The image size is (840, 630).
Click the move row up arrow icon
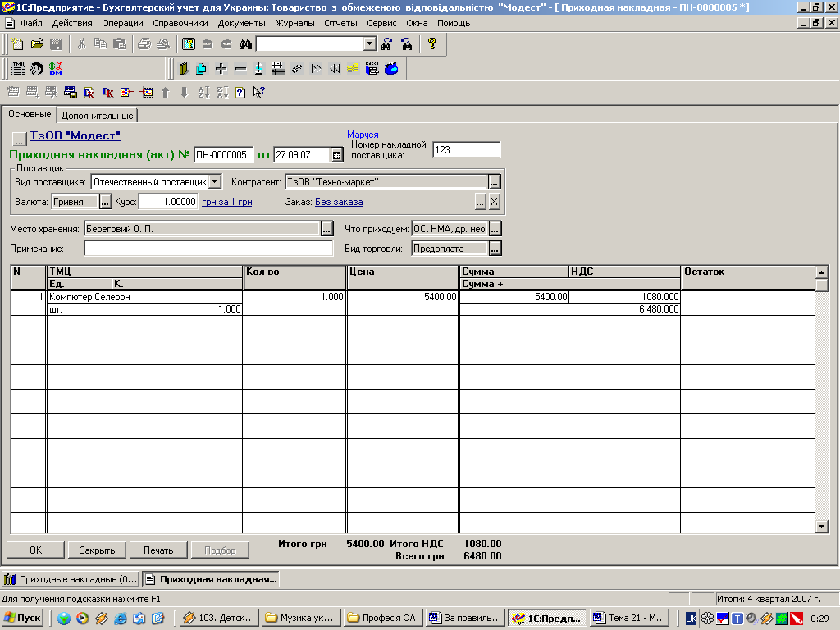point(166,93)
